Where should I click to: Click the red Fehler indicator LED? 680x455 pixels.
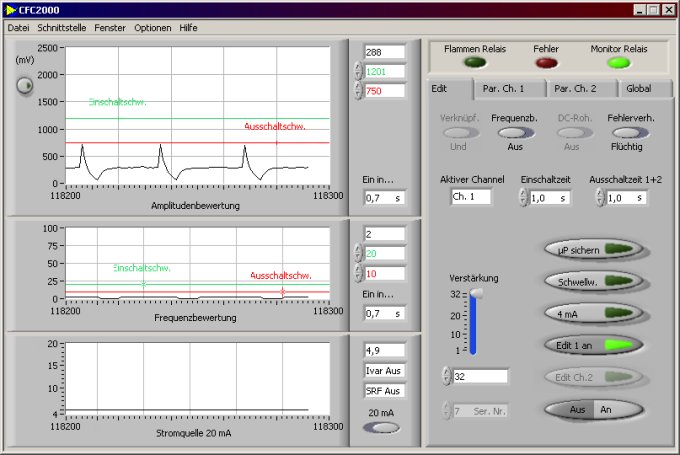[545, 62]
